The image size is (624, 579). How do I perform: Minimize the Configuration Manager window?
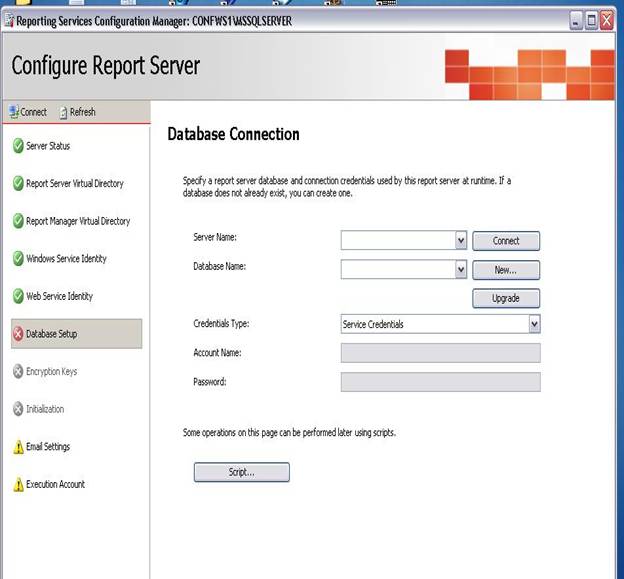[576, 21]
